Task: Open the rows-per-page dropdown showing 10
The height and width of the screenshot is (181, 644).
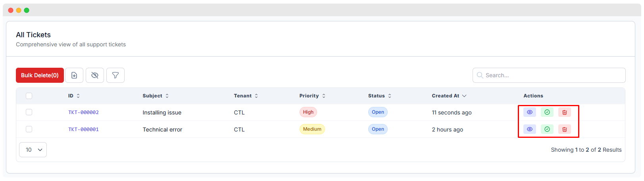Action: tap(33, 150)
